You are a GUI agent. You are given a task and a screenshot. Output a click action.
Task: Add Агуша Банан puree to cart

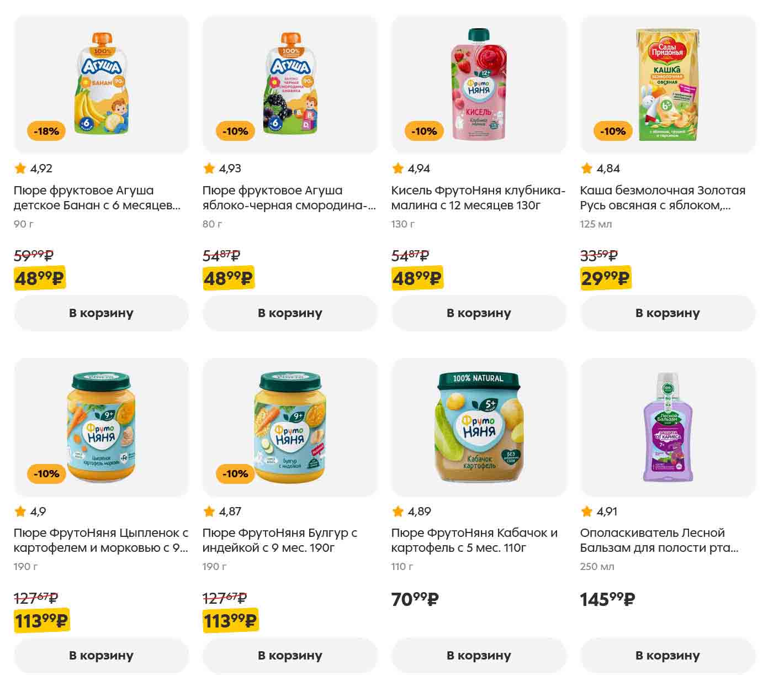click(x=101, y=313)
